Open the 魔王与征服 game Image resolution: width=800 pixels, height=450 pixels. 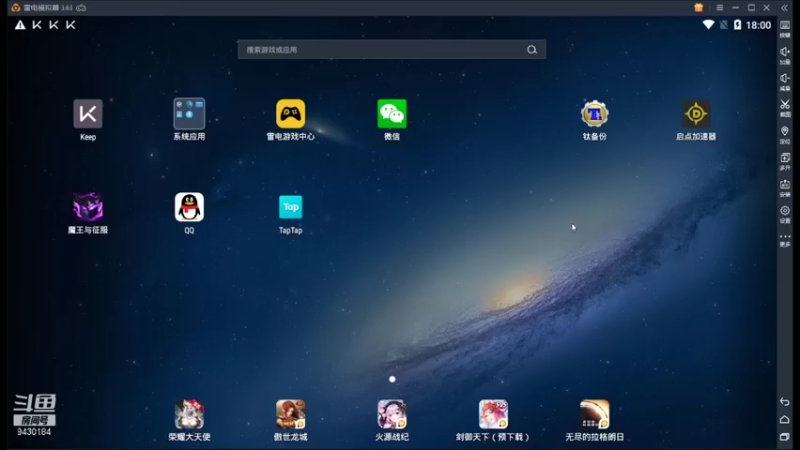(88, 207)
